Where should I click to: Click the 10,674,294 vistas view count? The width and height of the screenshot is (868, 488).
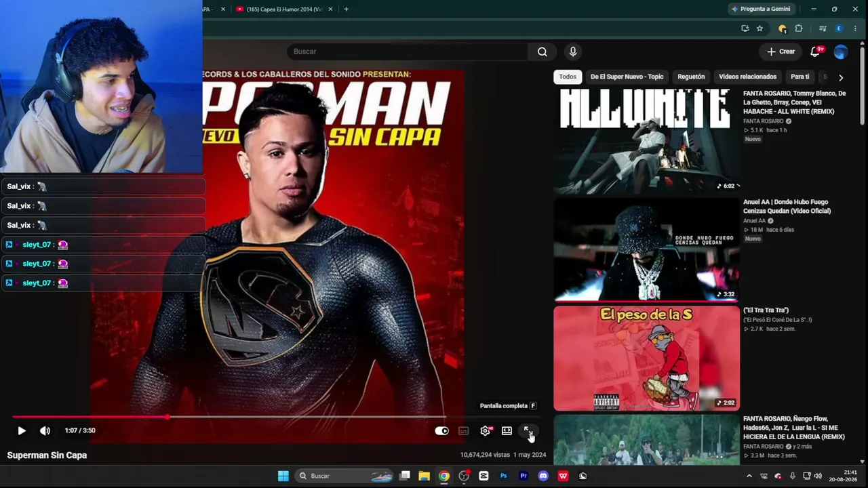pyautogui.click(x=485, y=455)
